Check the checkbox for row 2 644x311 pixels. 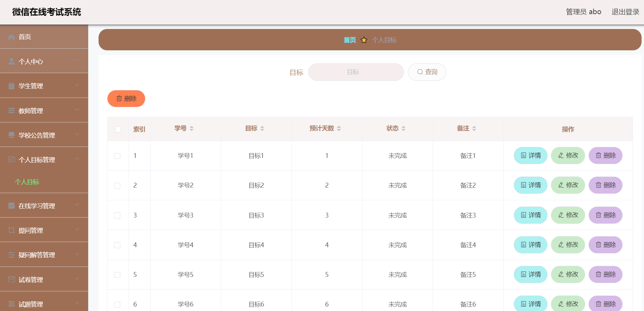click(117, 185)
